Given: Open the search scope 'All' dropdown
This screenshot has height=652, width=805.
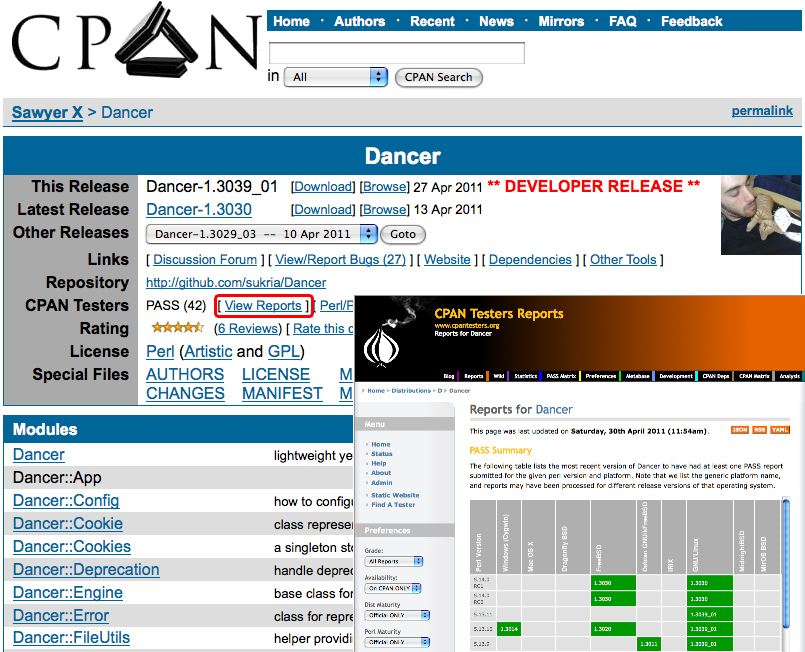Looking at the screenshot, I should tap(336, 77).
